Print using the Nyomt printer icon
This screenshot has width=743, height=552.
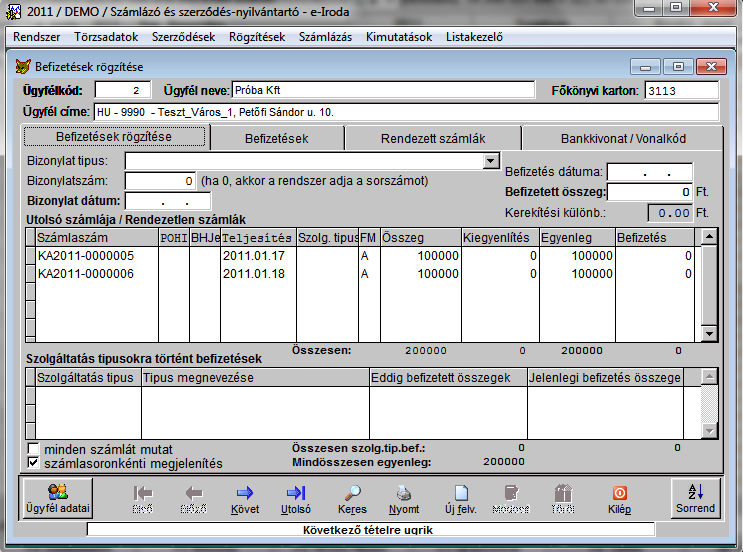tap(404, 497)
